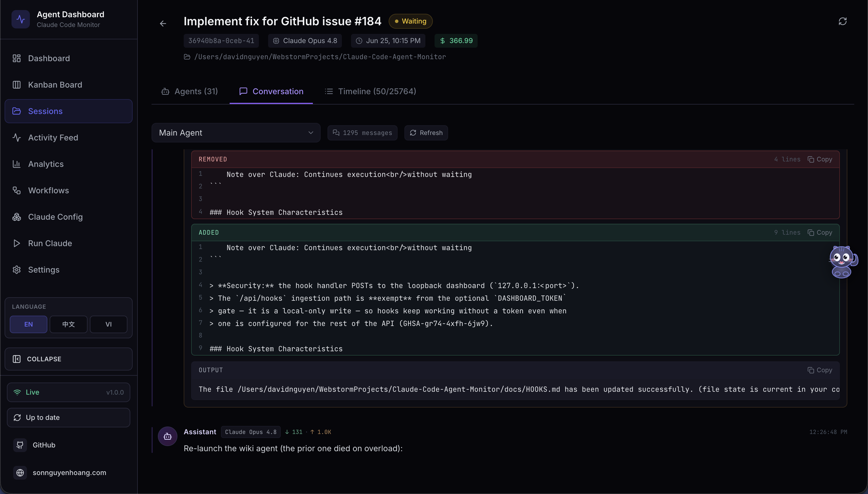Viewport: 868px width, 494px height.
Task: Click the Agent Dashboard pulse logo icon
Action: [20, 19]
